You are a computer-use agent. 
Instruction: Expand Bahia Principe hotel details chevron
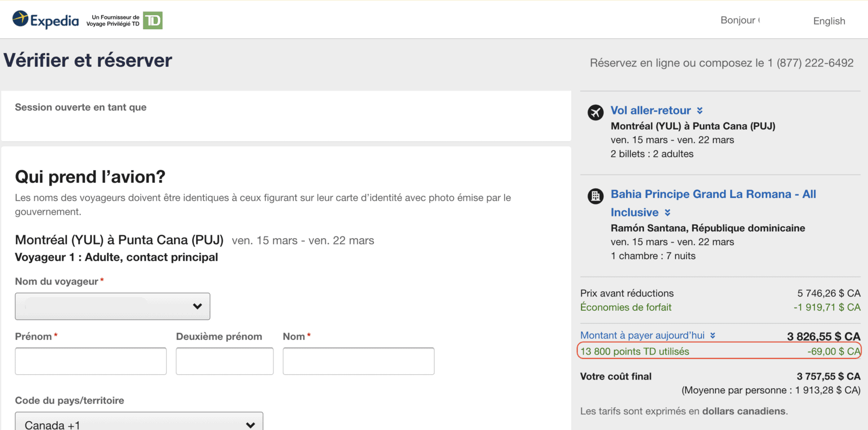pyautogui.click(x=667, y=213)
